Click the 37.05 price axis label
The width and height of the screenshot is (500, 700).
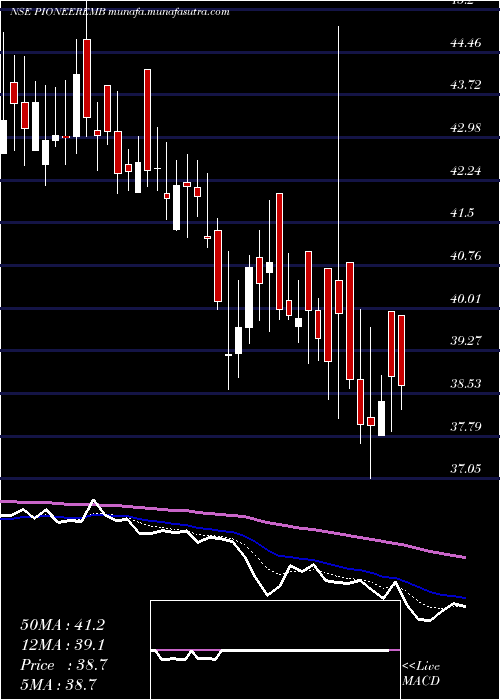pyautogui.click(x=466, y=469)
